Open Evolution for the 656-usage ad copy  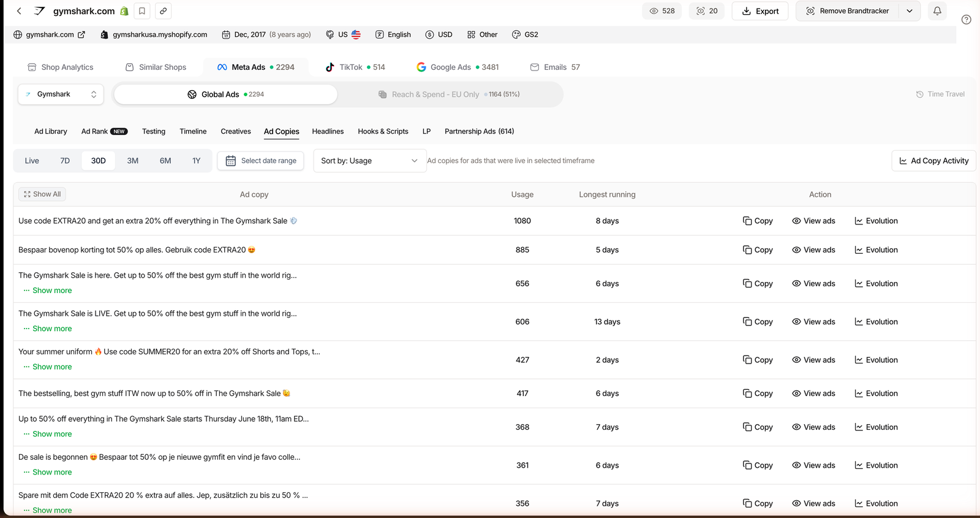[x=876, y=283]
